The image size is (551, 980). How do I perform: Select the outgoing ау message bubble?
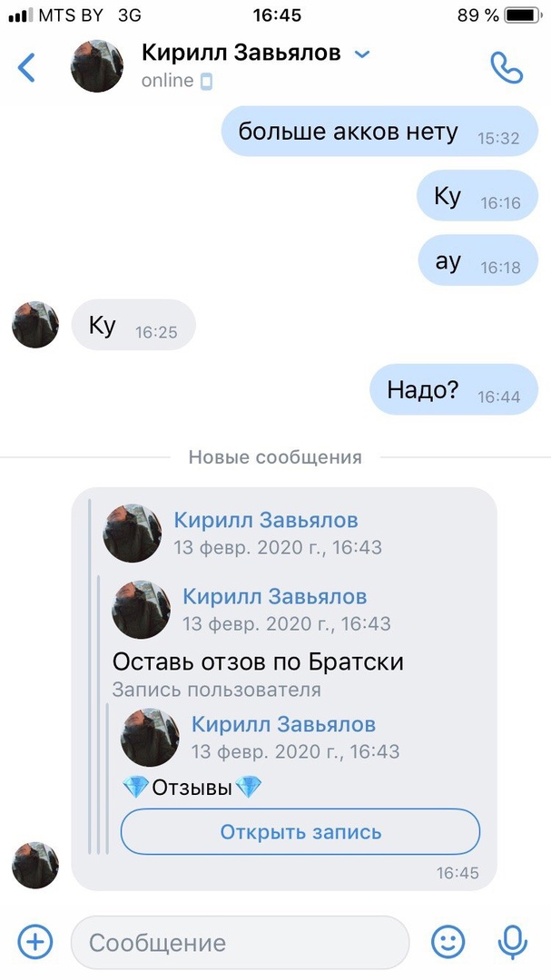point(478,261)
